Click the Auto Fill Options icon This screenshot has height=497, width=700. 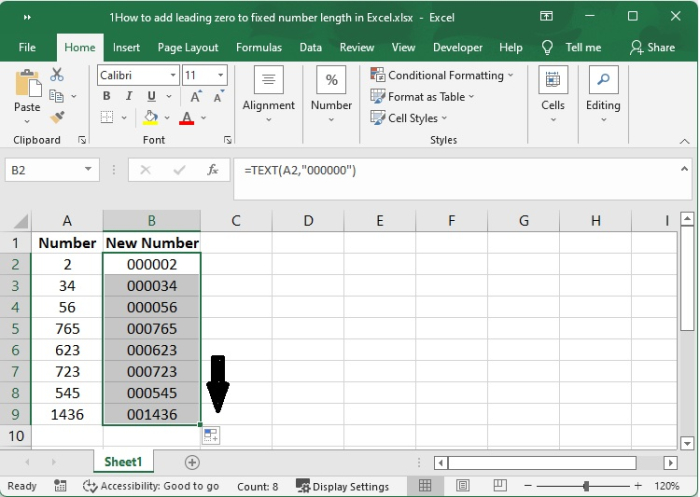coord(211,435)
